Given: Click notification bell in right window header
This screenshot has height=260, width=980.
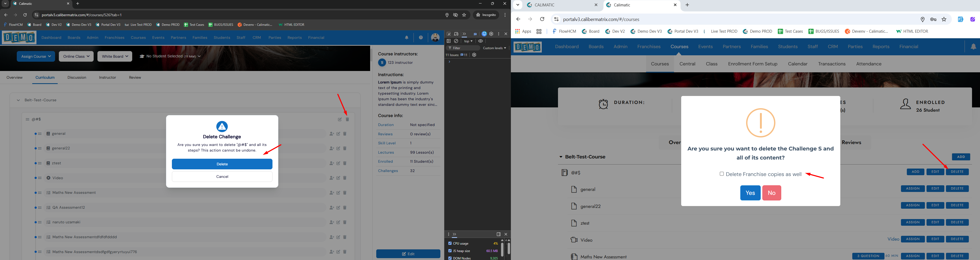Looking at the screenshot, I should point(973,47).
